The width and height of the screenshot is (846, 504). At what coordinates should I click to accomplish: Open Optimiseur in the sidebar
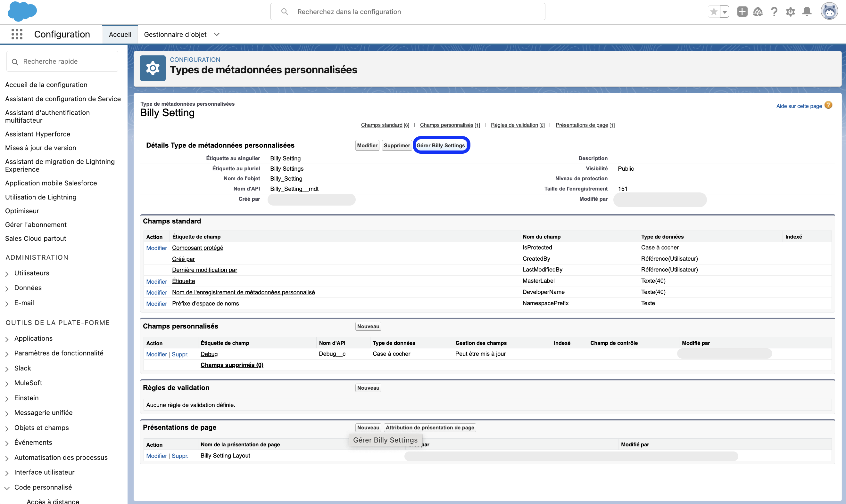tap(22, 211)
